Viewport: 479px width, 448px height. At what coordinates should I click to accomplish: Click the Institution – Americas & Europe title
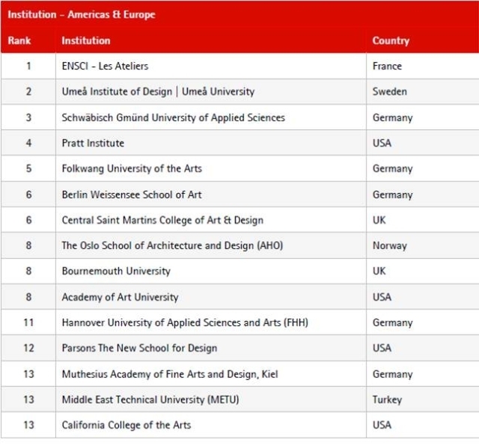pyautogui.click(x=82, y=14)
